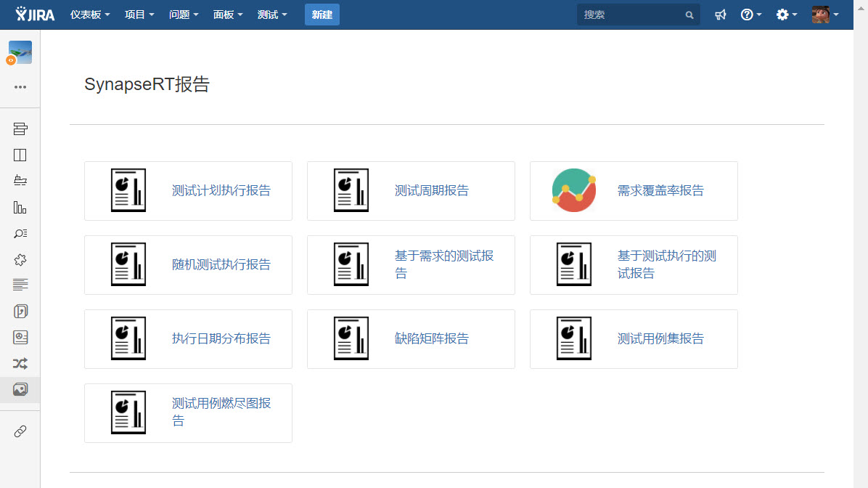Click the page vertical scrollbar
The image size is (868, 488).
click(x=861, y=244)
